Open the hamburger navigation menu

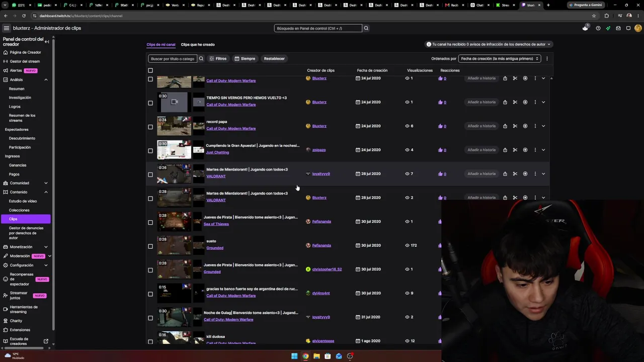(x=7, y=28)
